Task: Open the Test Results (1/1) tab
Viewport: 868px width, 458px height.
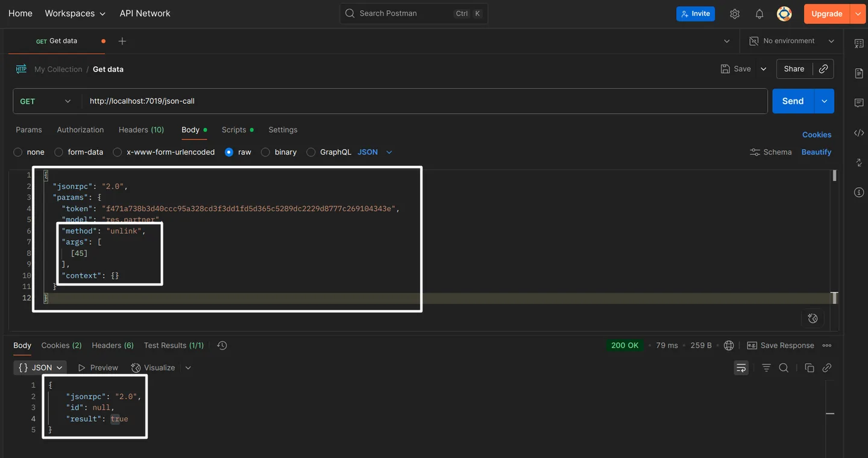Action: [174, 345]
